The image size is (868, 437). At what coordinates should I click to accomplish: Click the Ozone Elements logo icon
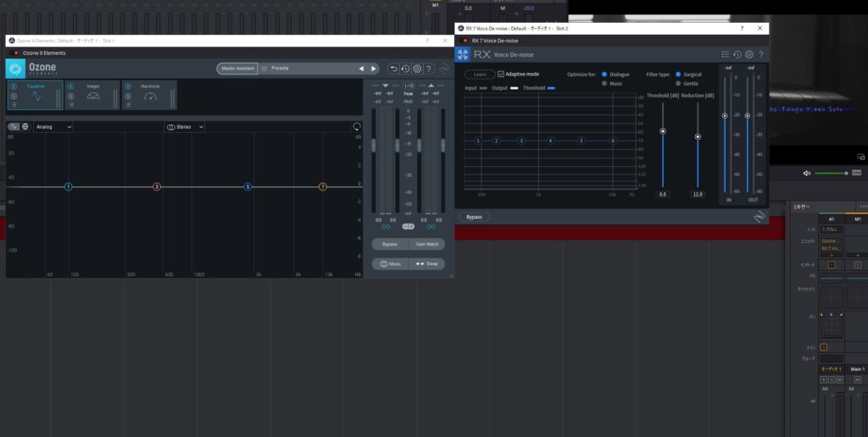click(15, 69)
